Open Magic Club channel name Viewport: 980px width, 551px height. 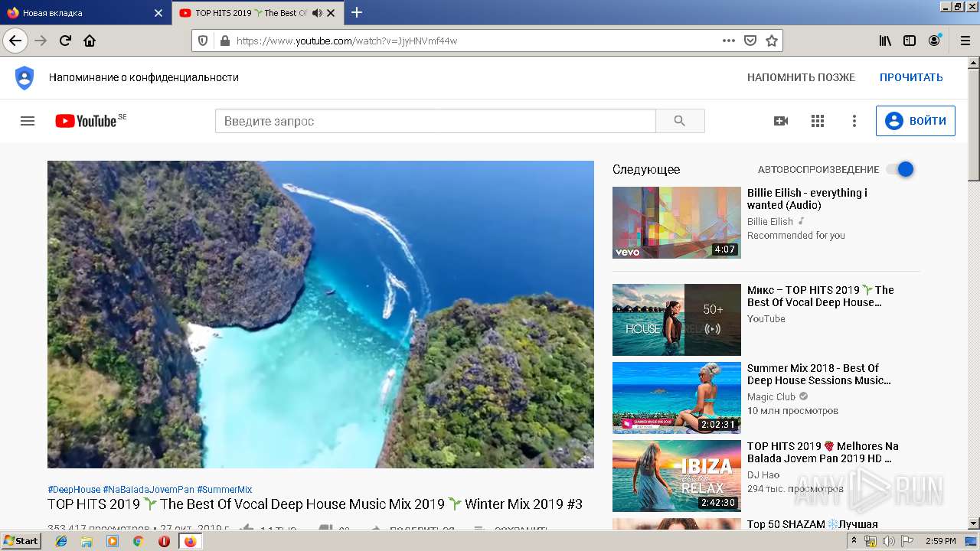771,396
